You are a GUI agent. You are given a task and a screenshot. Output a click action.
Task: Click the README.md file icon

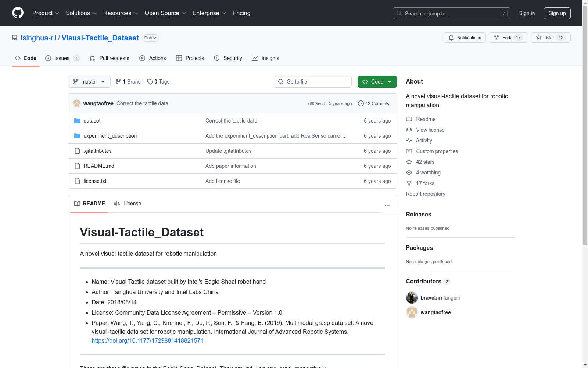(x=77, y=166)
